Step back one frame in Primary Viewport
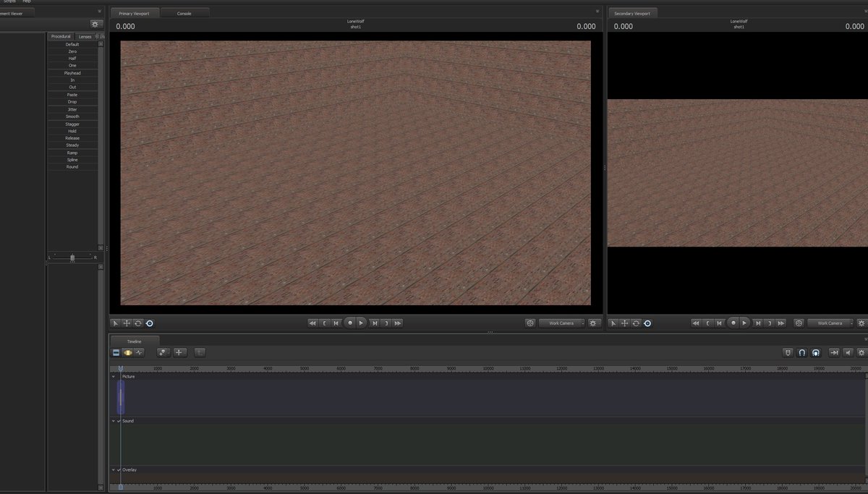Screen dimensions: 868x494 (336, 323)
